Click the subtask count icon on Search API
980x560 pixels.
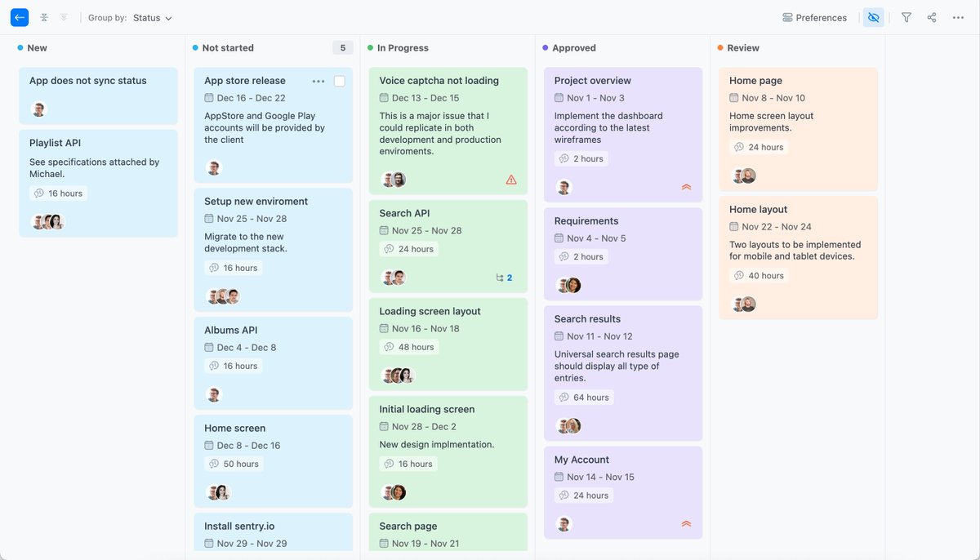pyautogui.click(x=505, y=278)
